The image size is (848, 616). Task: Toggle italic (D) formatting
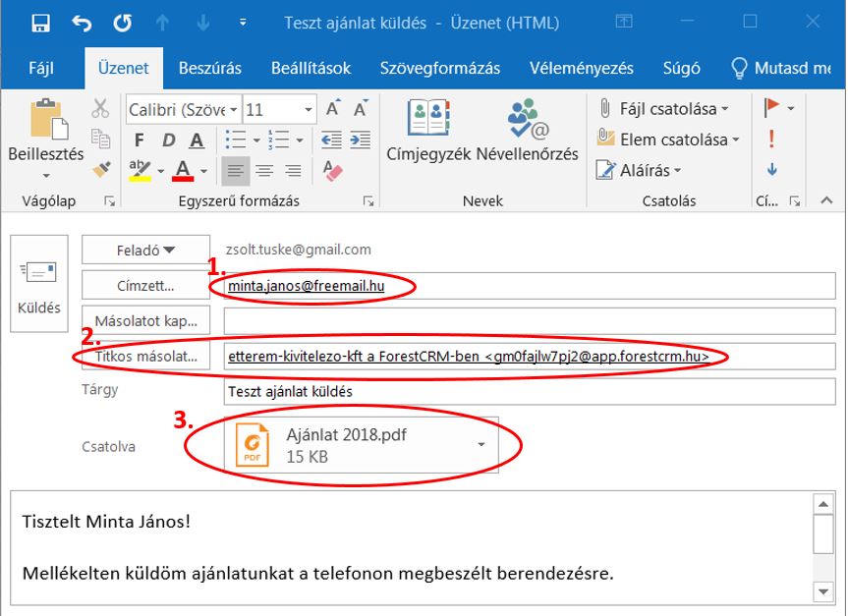click(168, 140)
